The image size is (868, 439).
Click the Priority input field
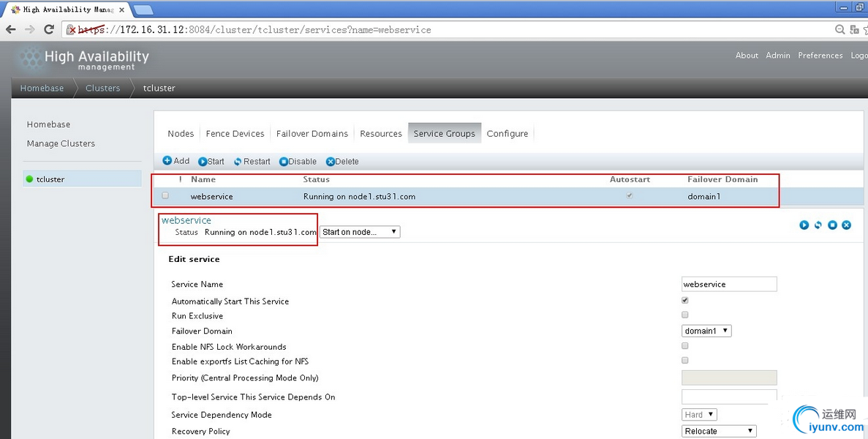pos(729,378)
